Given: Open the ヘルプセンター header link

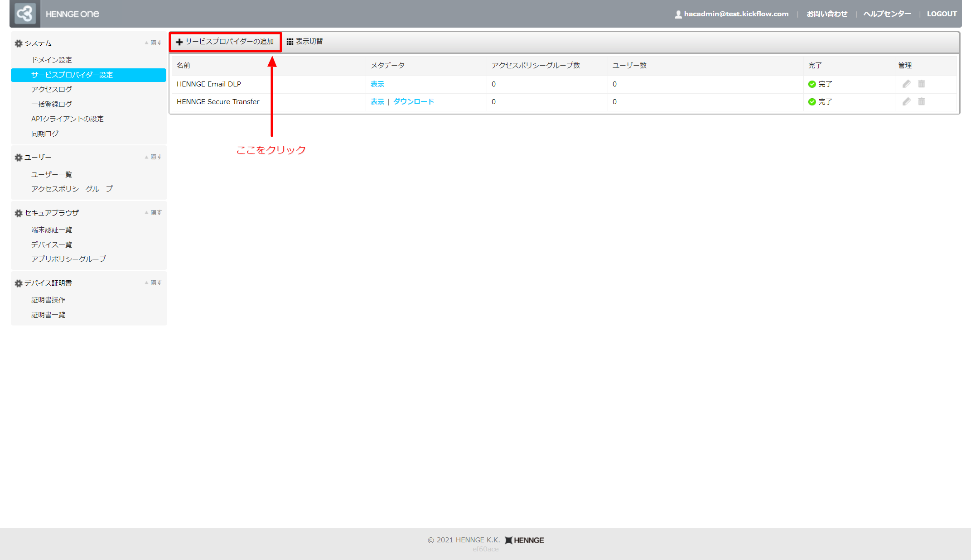Looking at the screenshot, I should point(887,14).
